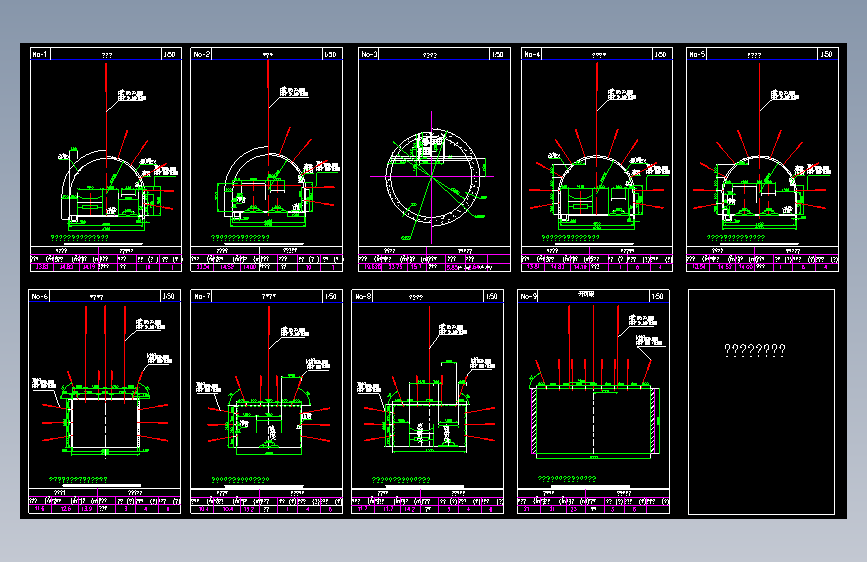
Task: Select green caption text in sheet No-5
Action: tap(736, 238)
